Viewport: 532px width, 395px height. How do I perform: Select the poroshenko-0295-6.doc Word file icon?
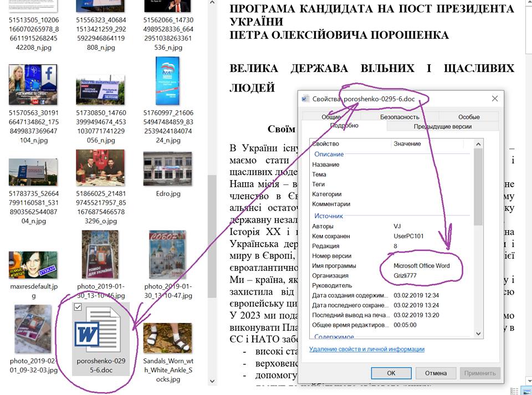(x=97, y=330)
